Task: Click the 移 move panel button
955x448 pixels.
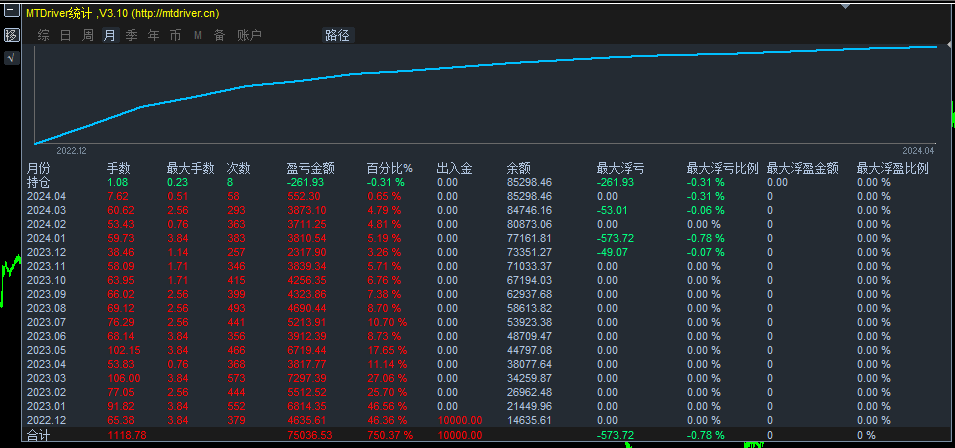Action: click(12, 35)
